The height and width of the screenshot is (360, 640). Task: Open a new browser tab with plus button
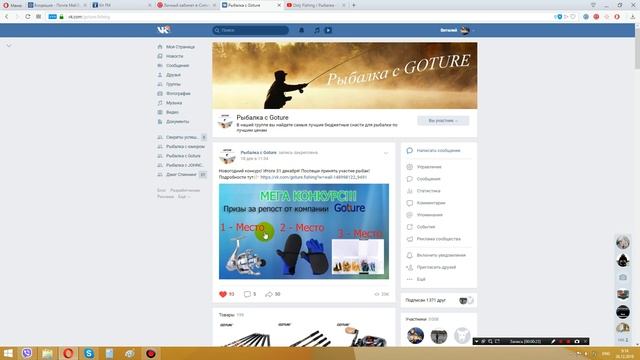coord(353,5)
